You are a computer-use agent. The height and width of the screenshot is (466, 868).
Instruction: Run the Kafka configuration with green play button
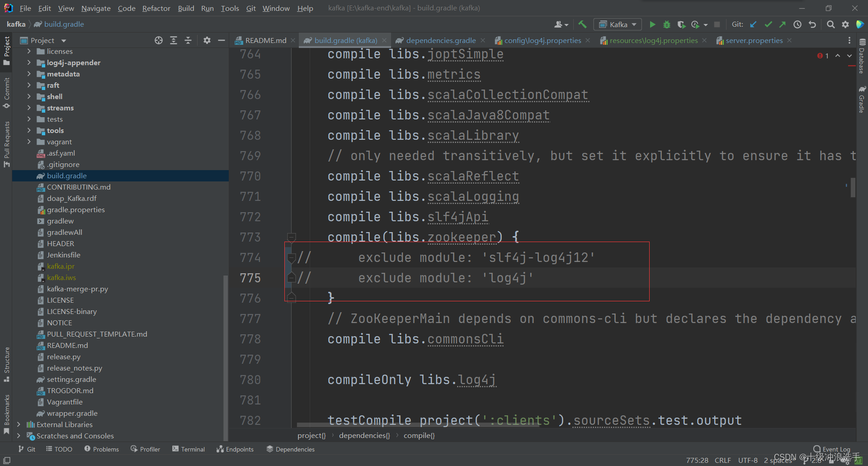652,24
